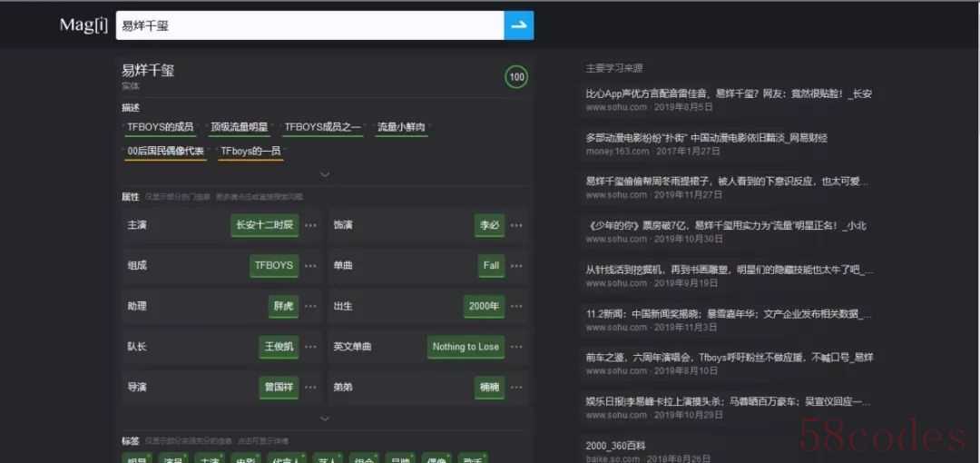
Task: Open the 11.2新闻：中国新闻奖揭晓 source link
Action: tap(728, 314)
